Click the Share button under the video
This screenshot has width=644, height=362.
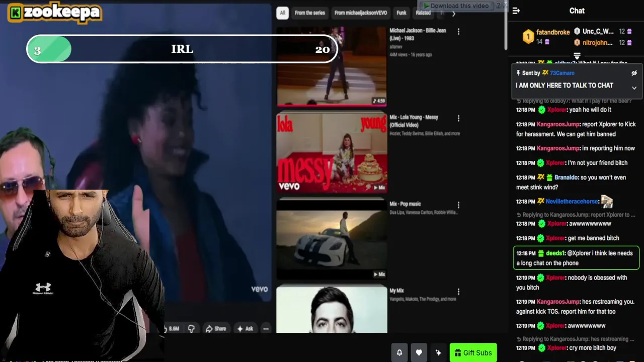click(215, 329)
